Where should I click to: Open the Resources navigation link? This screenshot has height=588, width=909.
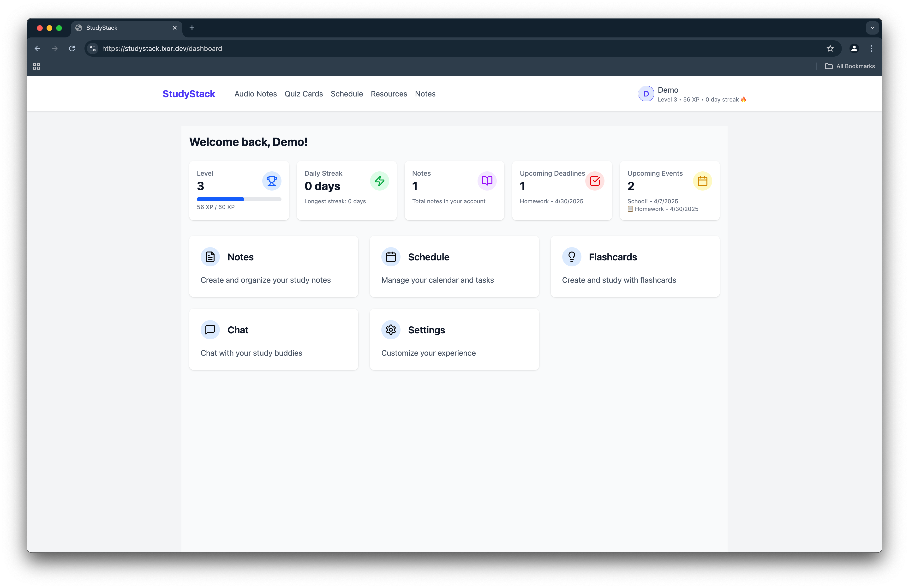389,94
